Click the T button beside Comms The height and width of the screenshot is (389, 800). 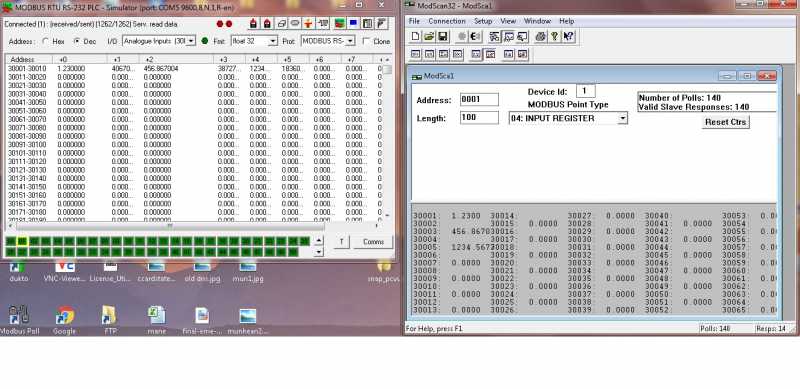pos(342,242)
